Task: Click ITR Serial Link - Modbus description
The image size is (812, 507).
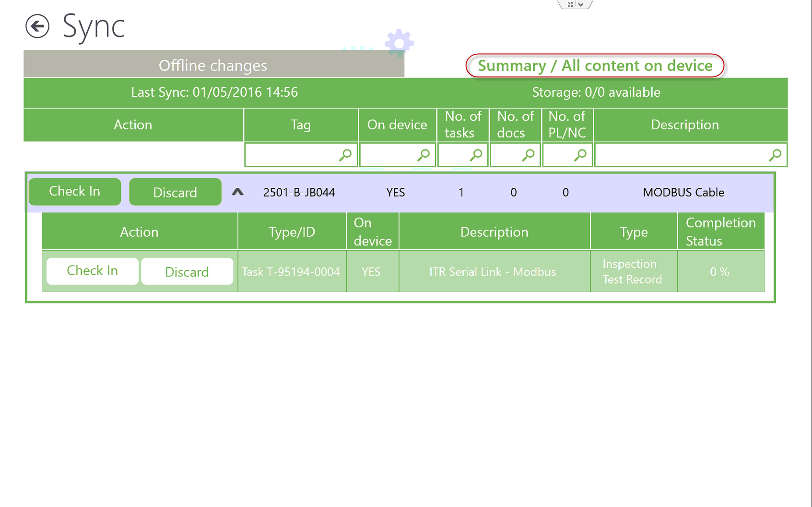Action: pyautogui.click(x=493, y=272)
